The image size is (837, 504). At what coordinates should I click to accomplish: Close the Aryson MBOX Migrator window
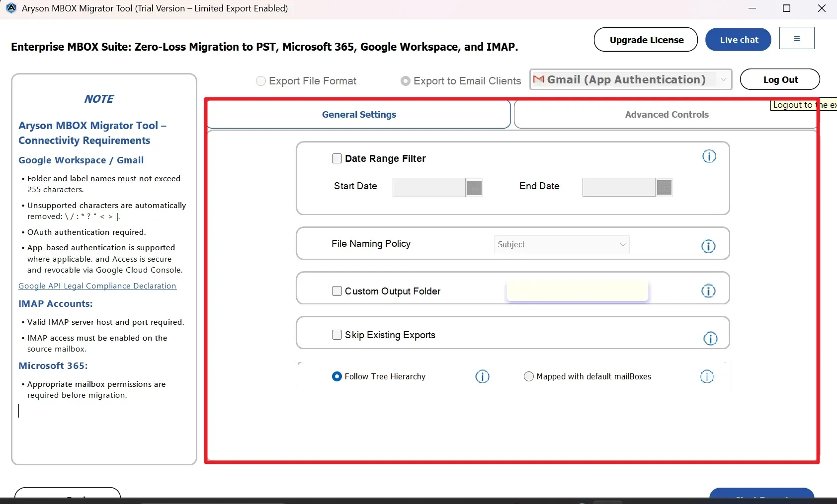click(x=822, y=8)
